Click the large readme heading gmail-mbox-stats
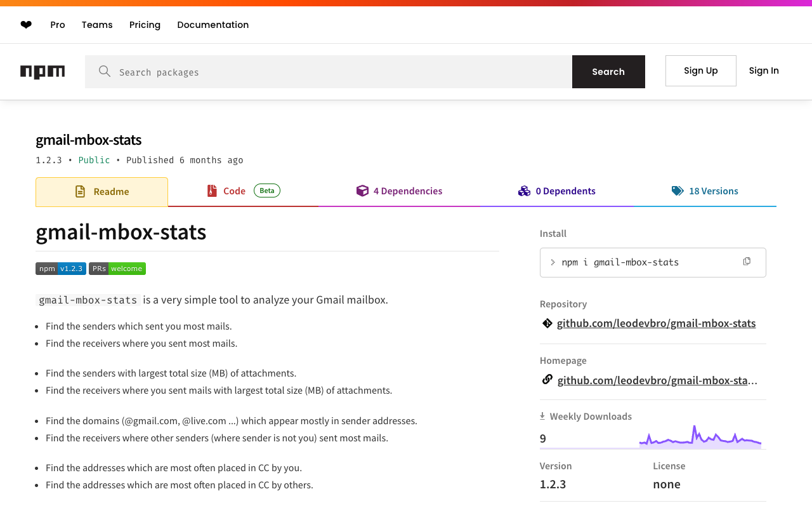Screen dimensions: 812x508 [x=121, y=232]
